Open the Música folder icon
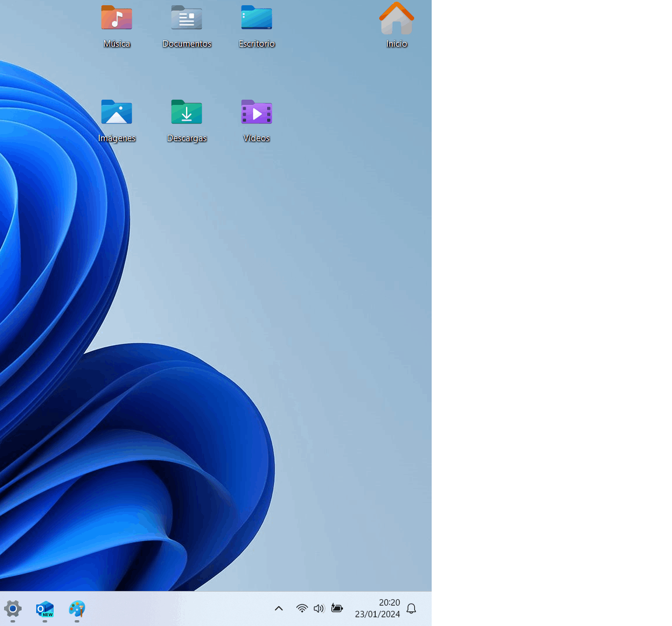Viewport: 672px width, 626px height. pos(117,17)
